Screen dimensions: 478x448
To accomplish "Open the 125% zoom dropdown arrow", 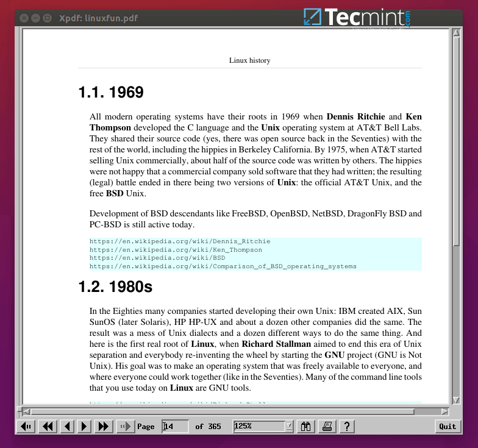I will coord(289,426).
